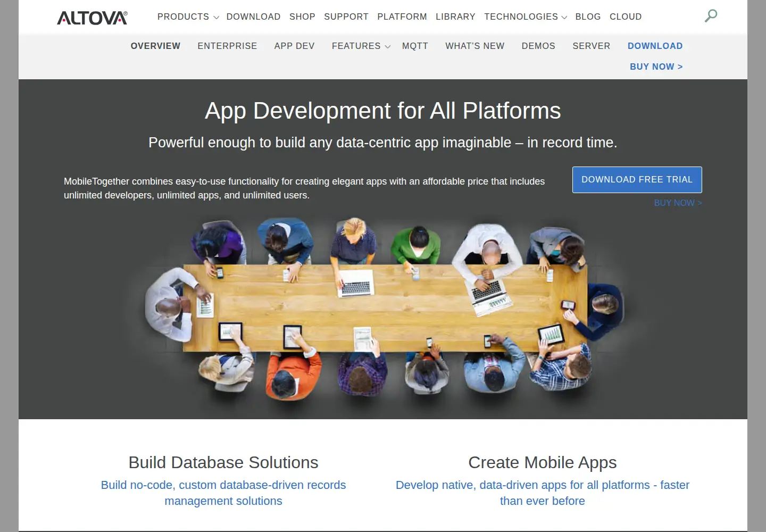Click the Altova logo
766x532 pixels.
(92, 18)
